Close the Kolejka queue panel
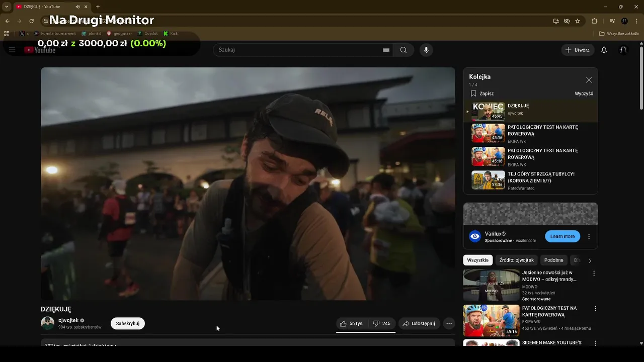Viewport: 644px width, 362px height. (x=589, y=79)
